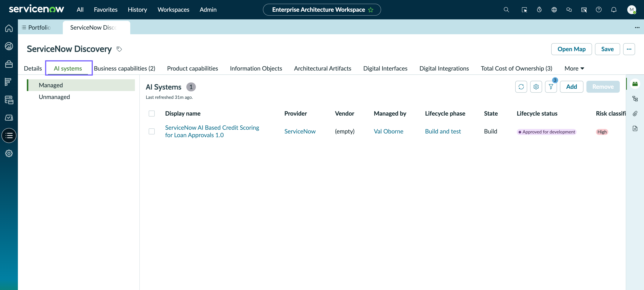Click the Remove button

click(x=603, y=87)
